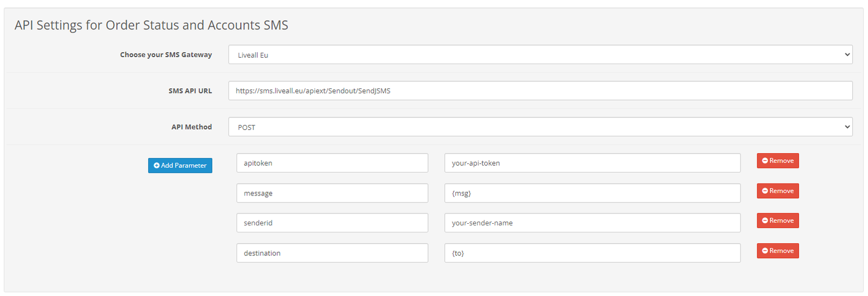Remove the destination parameter row
Viewport: 868px width, 296px height.
coord(778,251)
